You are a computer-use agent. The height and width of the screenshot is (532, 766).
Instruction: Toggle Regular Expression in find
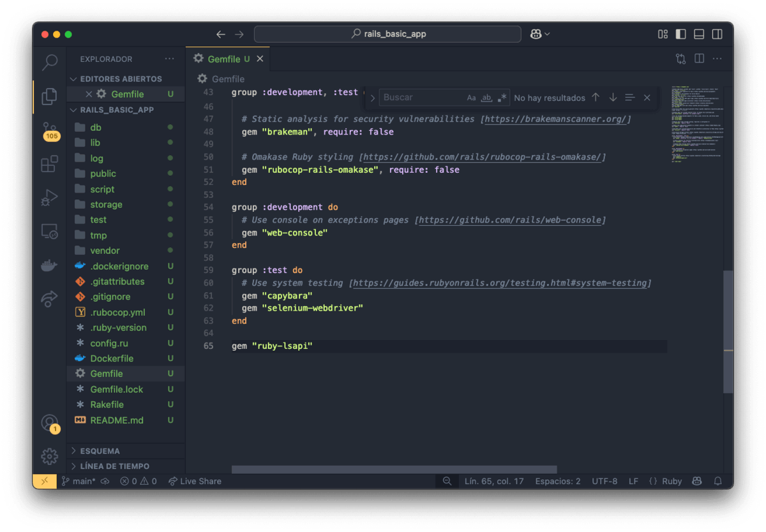tap(502, 98)
